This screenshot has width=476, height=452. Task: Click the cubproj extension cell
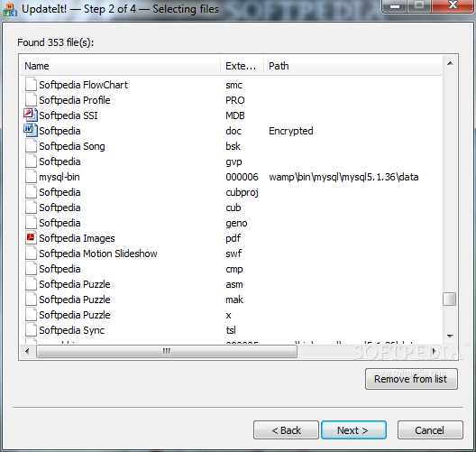click(242, 192)
